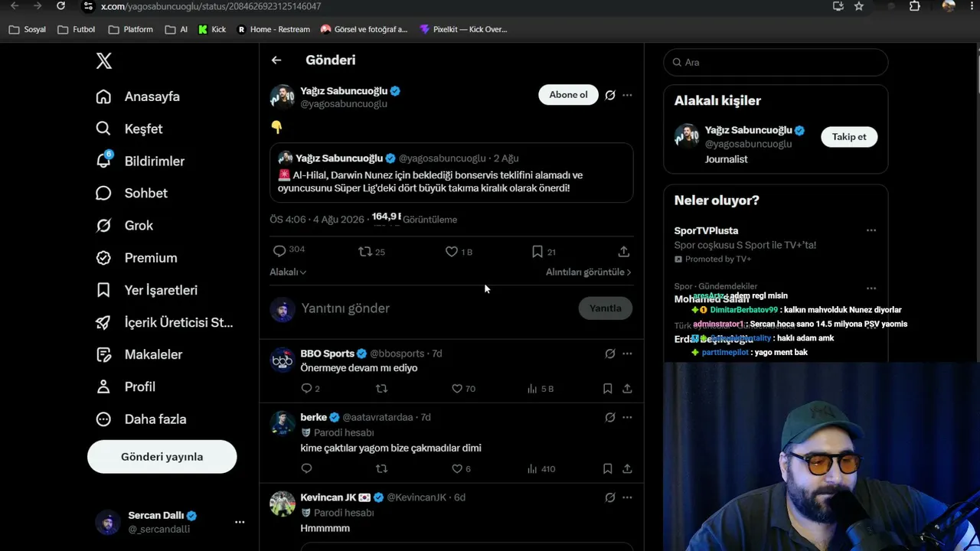Reload the page in the browser
Viewport: 980px width, 551px height.
(61, 6)
